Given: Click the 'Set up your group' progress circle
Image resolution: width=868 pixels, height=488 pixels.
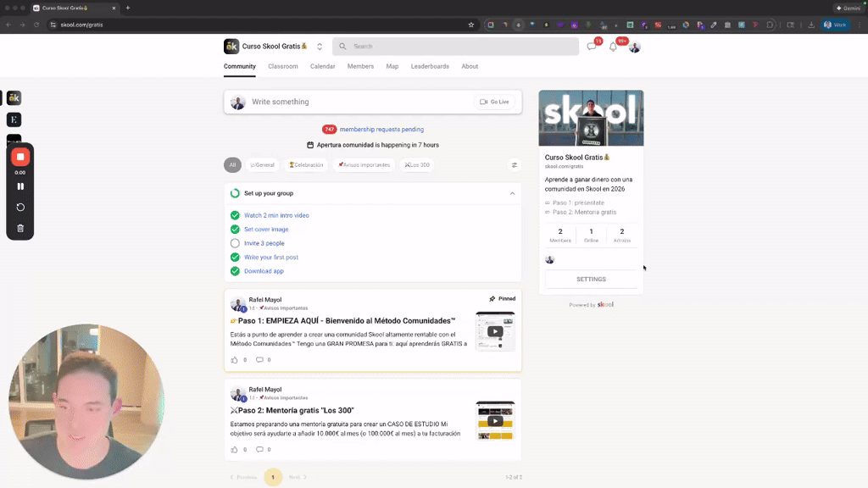Looking at the screenshot, I should pyautogui.click(x=235, y=194).
